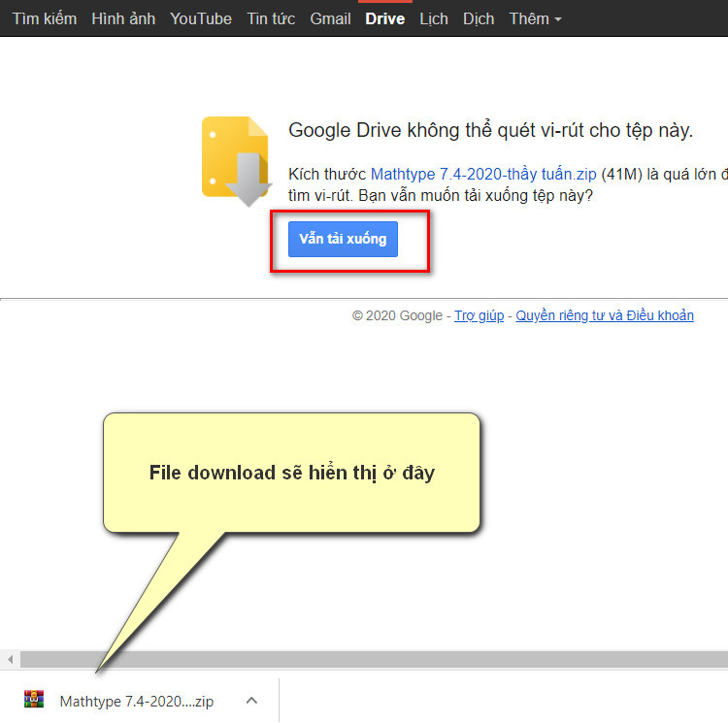The height and width of the screenshot is (723, 728).
Task: Expand the download item options chevron
Action: tap(251, 701)
